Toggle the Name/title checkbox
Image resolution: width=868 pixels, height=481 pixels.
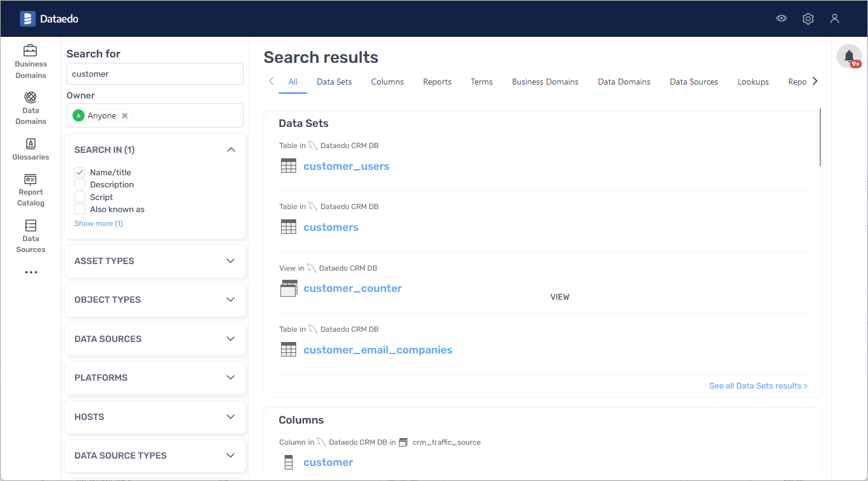point(80,172)
